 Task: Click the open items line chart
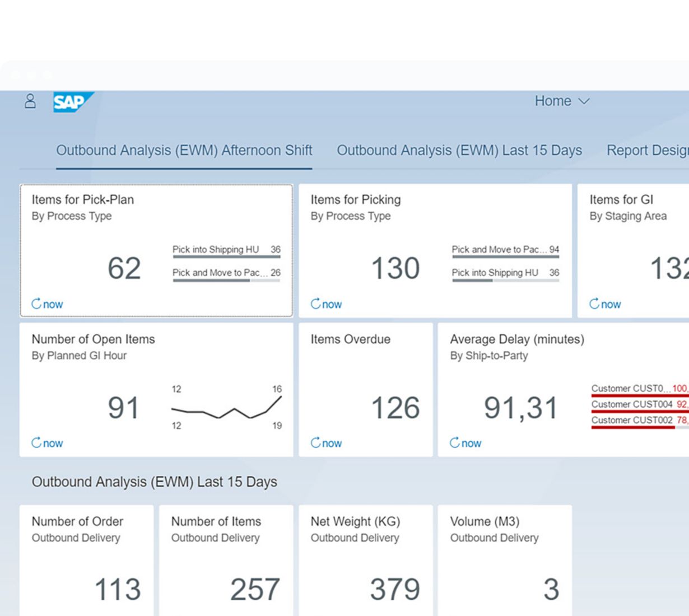pyautogui.click(x=226, y=408)
